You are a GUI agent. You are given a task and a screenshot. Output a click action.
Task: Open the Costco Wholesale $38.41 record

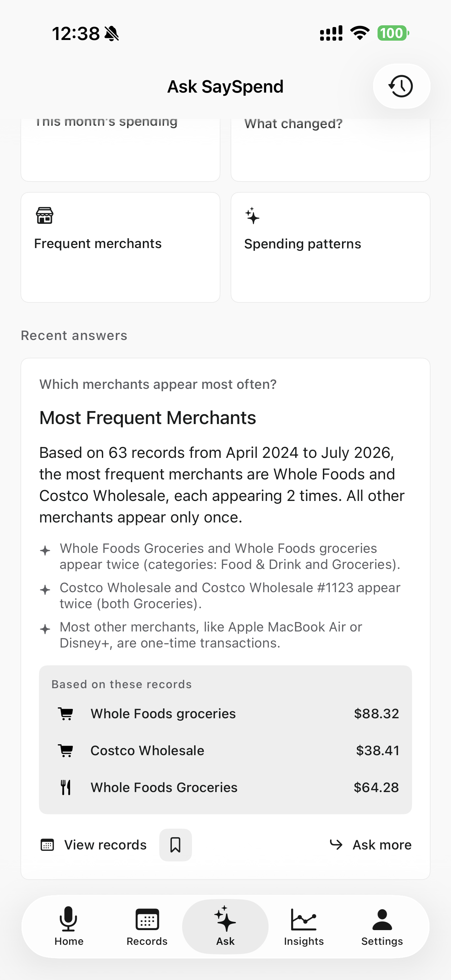225,751
